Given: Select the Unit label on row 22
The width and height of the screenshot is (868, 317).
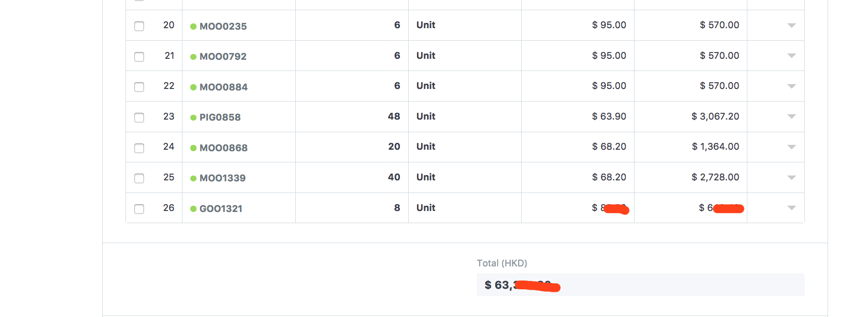Looking at the screenshot, I should [x=425, y=86].
